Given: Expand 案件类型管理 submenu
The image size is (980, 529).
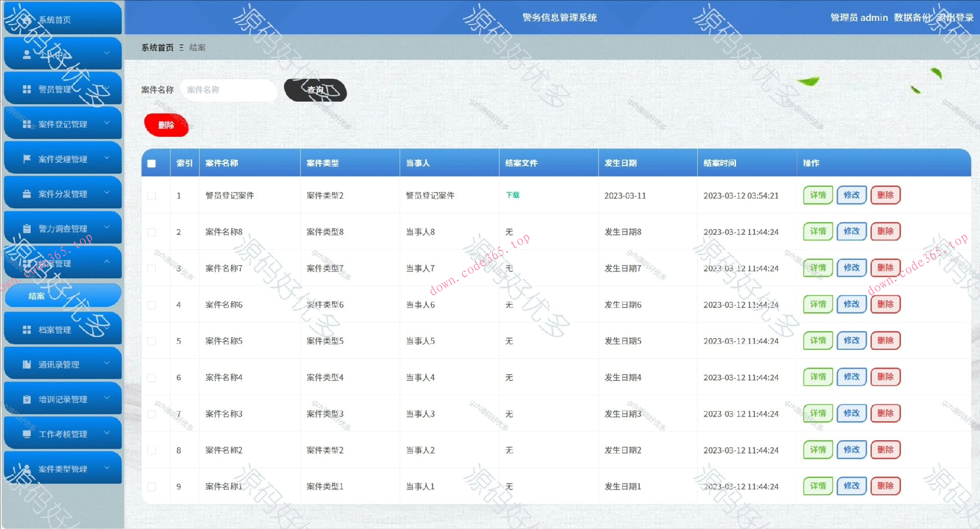Looking at the screenshot, I should click(x=107, y=467).
